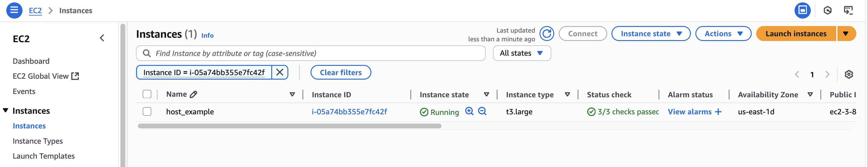Go to Instance Types in sidebar
The width and height of the screenshot is (868, 167).
tap(38, 141)
